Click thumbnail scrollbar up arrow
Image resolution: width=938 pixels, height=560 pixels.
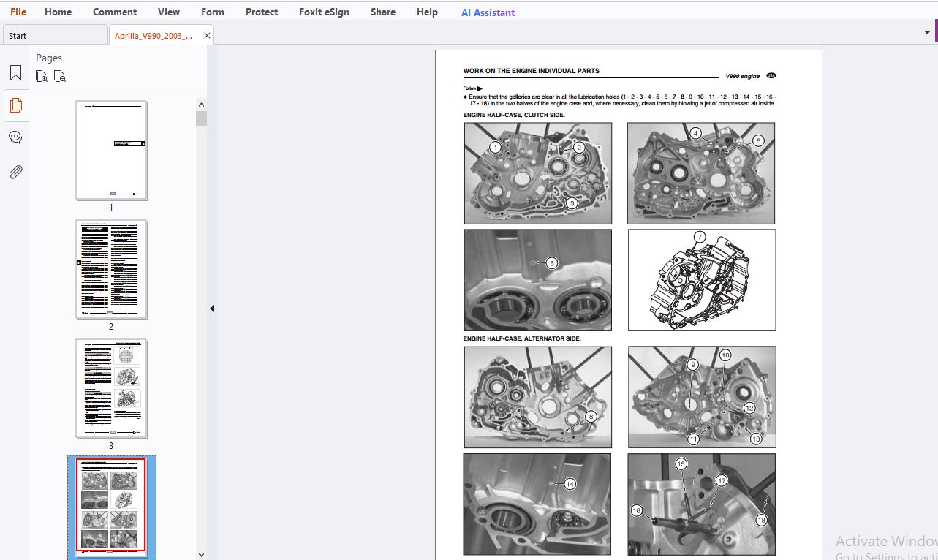click(x=201, y=103)
